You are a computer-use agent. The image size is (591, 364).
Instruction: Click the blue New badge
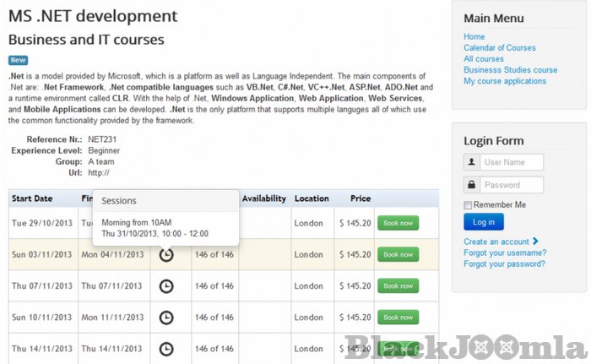[19, 60]
